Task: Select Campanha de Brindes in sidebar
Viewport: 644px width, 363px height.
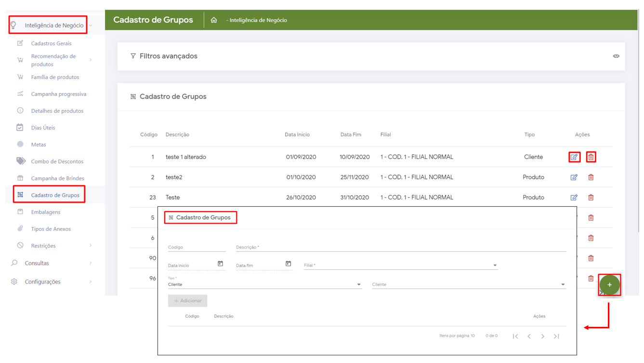Action: tap(57, 178)
